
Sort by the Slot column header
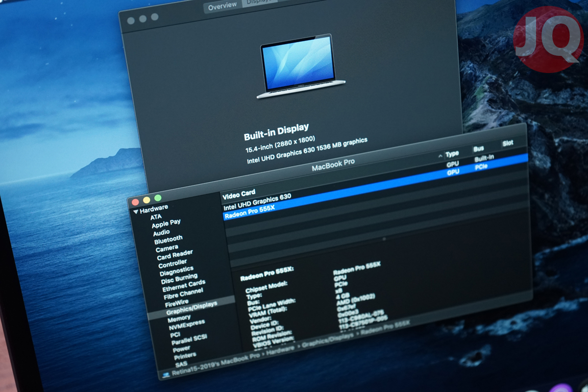click(x=508, y=144)
